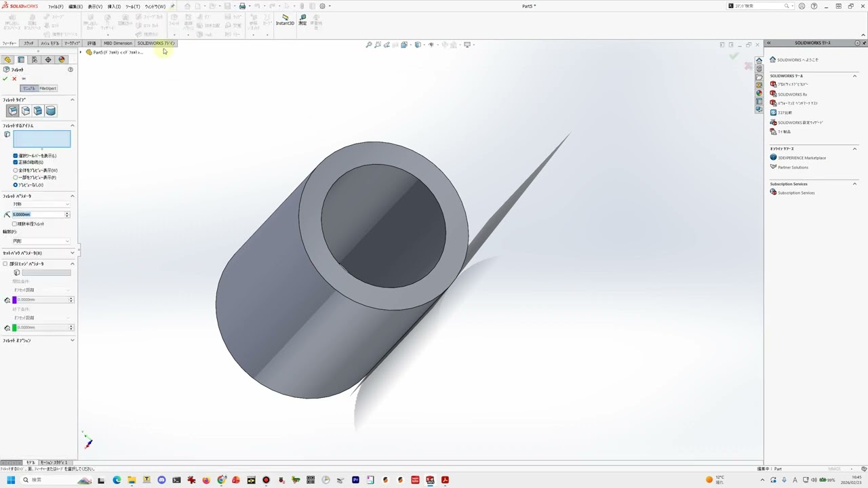Open SOLIDWORKS Resources home tab in task pane
This screenshot has height=488, width=868.
coord(759,60)
